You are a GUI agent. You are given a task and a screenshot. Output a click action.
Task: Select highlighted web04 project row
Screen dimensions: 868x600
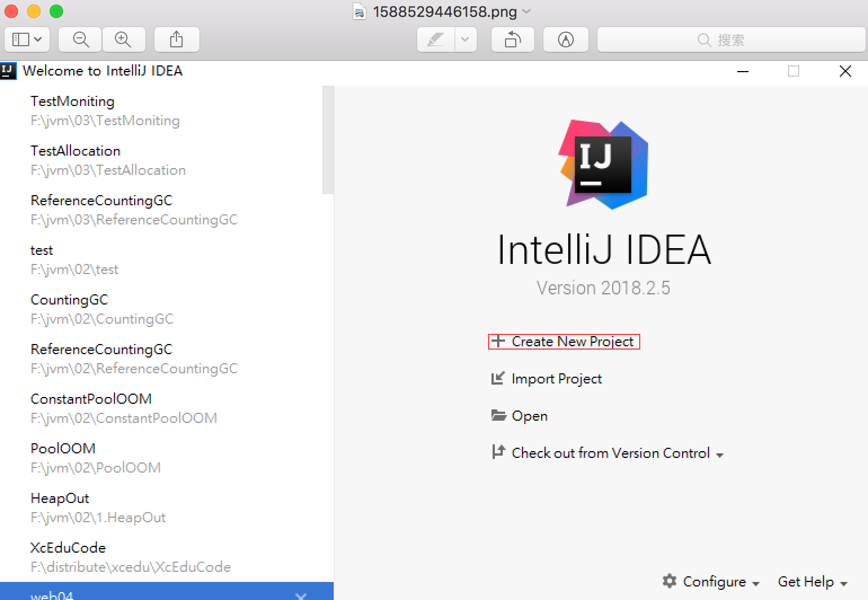point(166,592)
